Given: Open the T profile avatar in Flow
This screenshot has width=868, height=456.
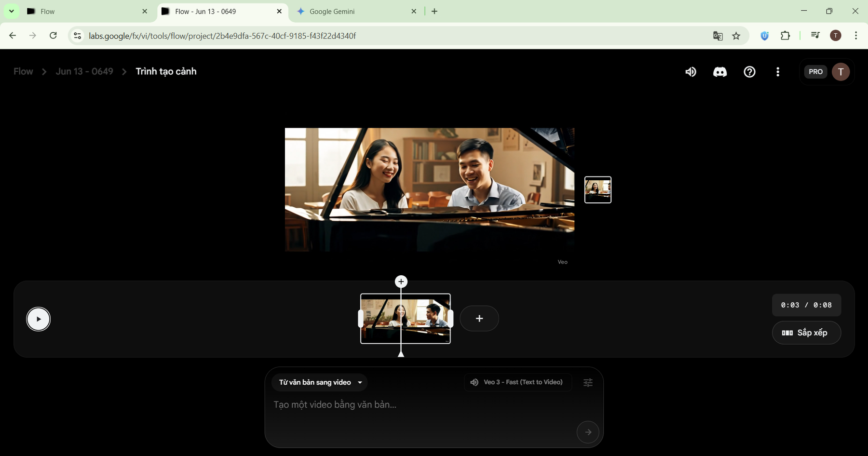Looking at the screenshot, I should [x=841, y=72].
